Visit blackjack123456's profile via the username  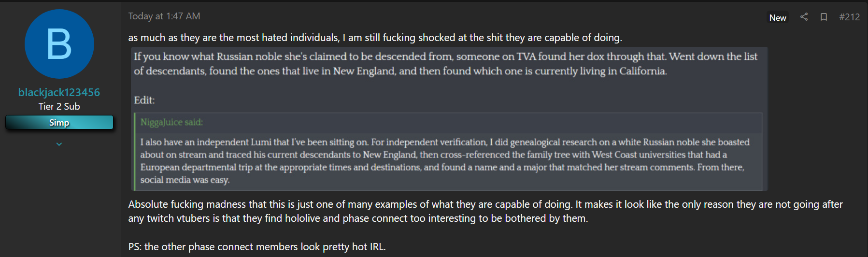click(59, 92)
